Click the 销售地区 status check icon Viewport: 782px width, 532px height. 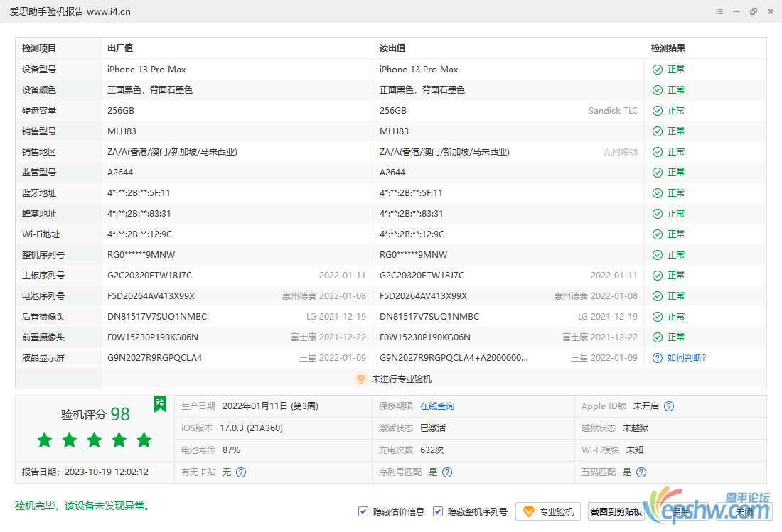pos(658,152)
